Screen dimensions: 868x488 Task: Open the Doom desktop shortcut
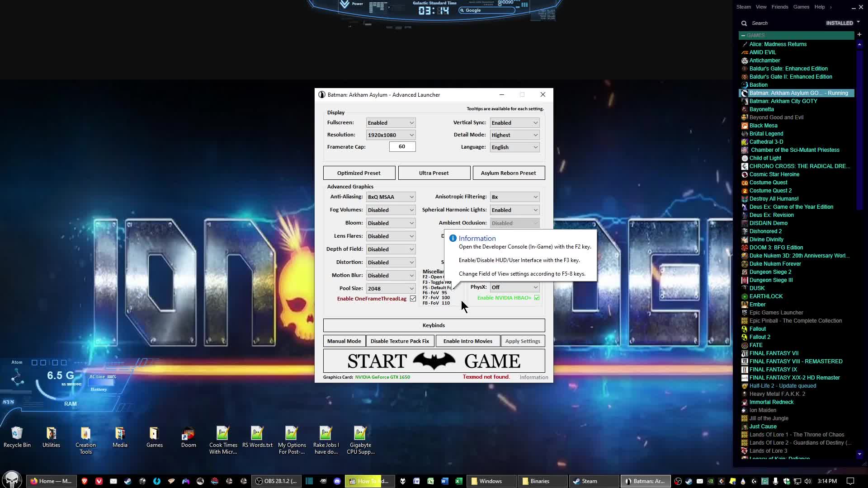click(x=188, y=436)
